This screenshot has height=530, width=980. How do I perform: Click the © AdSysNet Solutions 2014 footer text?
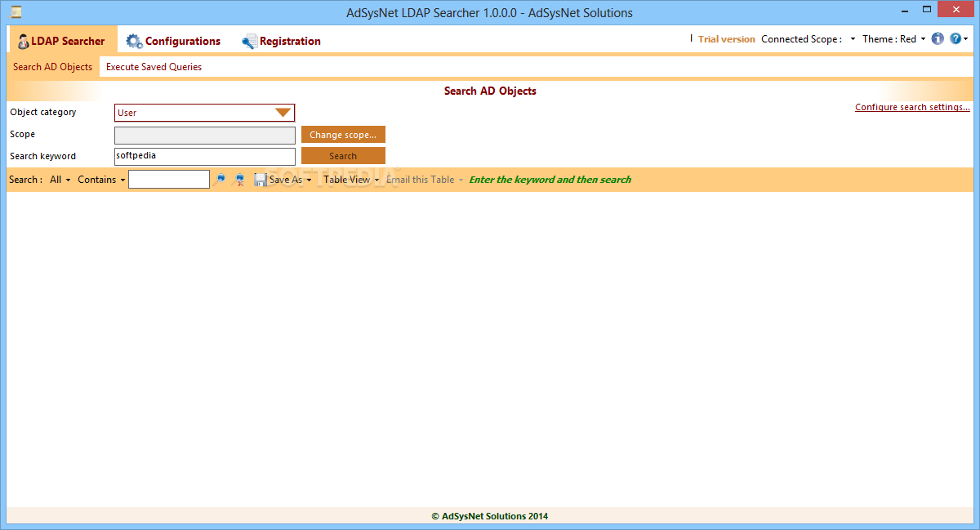tap(490, 516)
